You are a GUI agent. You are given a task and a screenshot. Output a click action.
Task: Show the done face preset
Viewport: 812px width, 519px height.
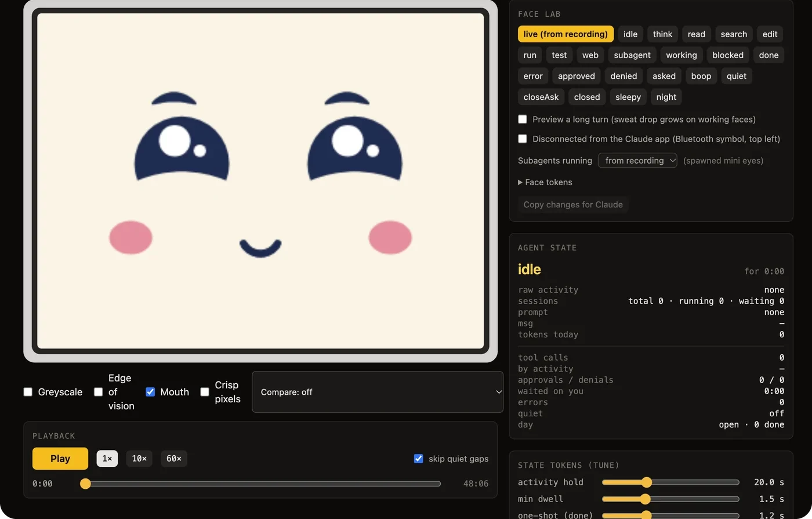click(769, 55)
